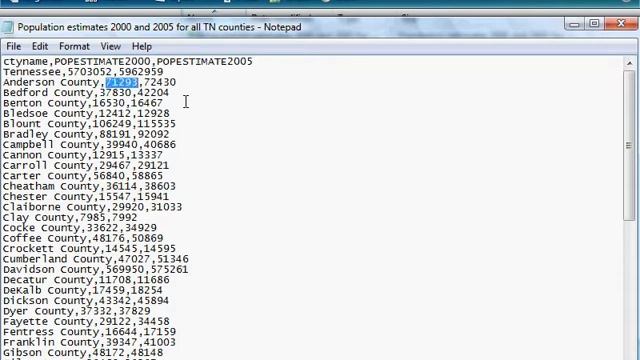Click the DeKalb County line
640x360 pixels.
[83, 290]
